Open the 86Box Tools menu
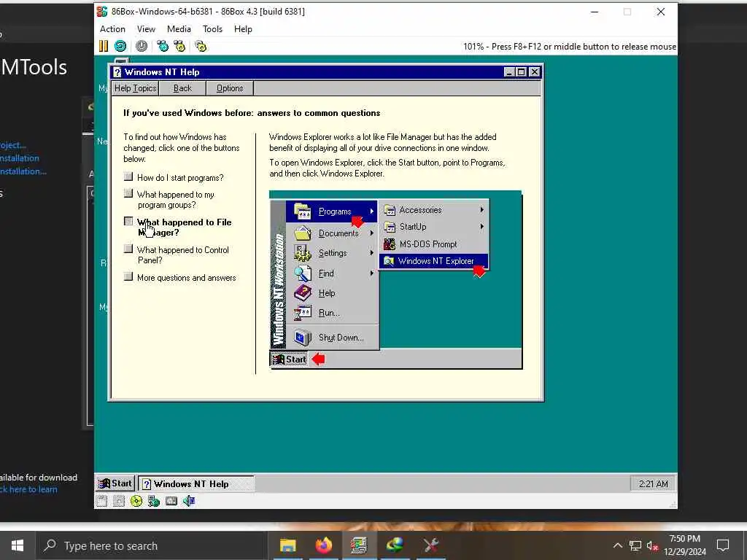The height and width of the screenshot is (560, 747). 212,29
